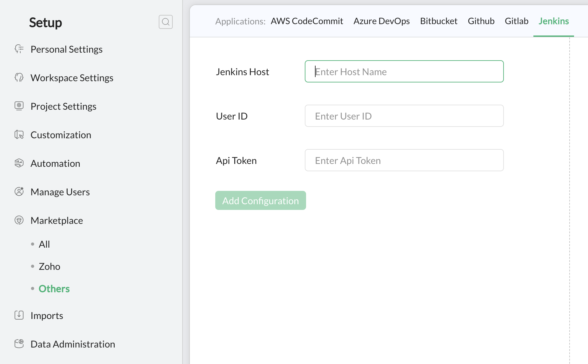Switch to the Gitlab tab

click(x=517, y=21)
